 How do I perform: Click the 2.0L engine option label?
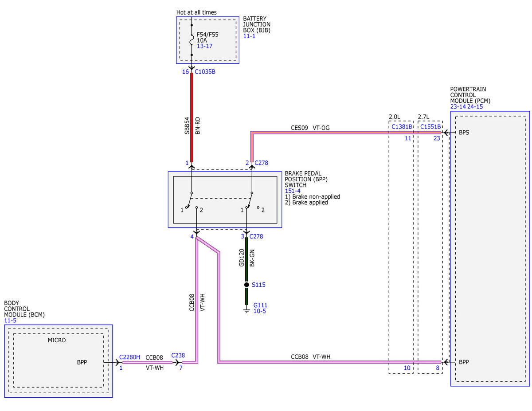click(x=395, y=117)
